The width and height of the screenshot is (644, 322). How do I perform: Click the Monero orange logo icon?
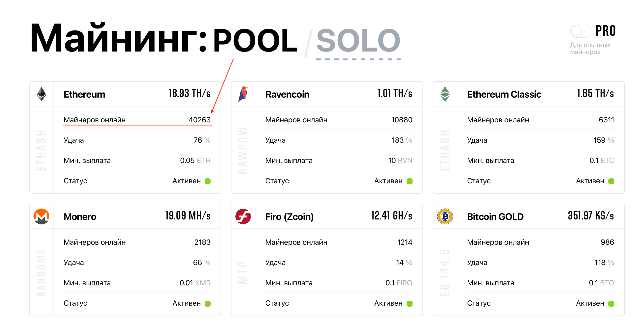(x=41, y=216)
